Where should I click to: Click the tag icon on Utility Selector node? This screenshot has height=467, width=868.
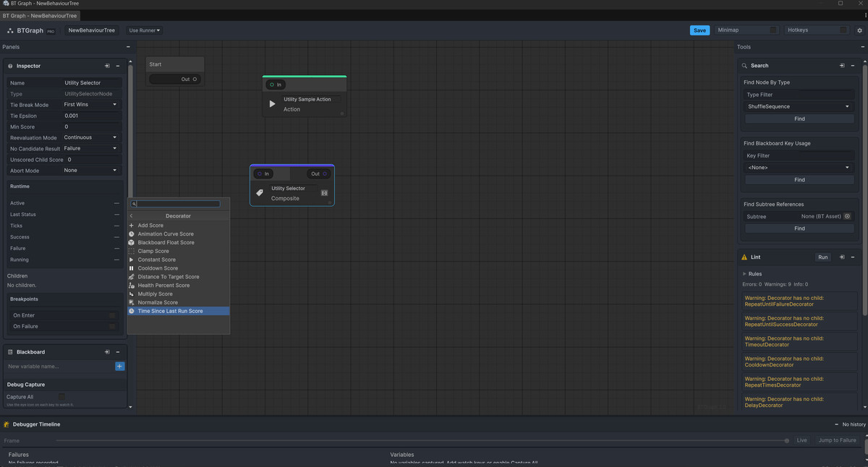click(260, 193)
